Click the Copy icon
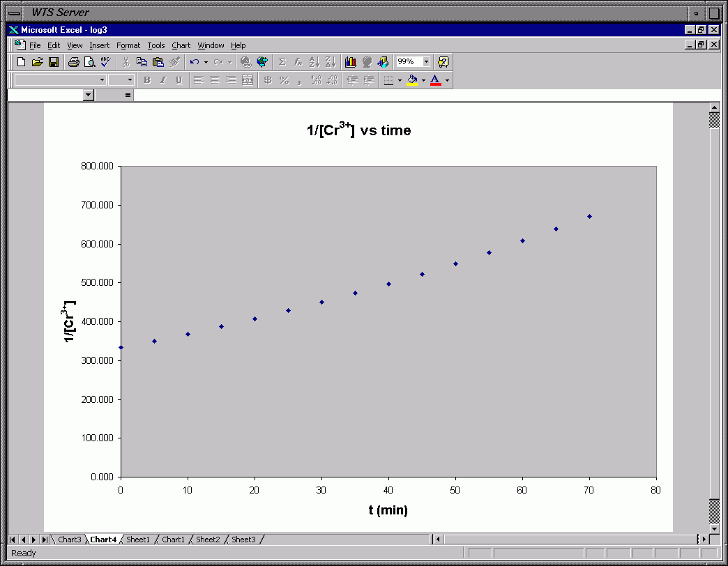 142,62
